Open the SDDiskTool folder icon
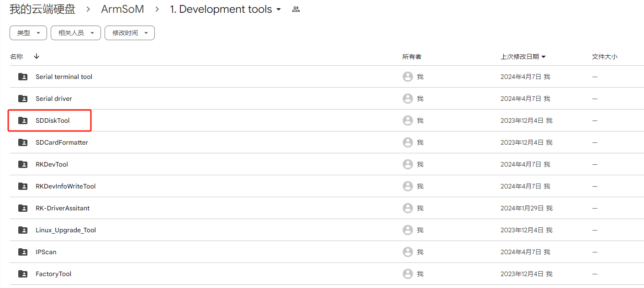 point(22,120)
